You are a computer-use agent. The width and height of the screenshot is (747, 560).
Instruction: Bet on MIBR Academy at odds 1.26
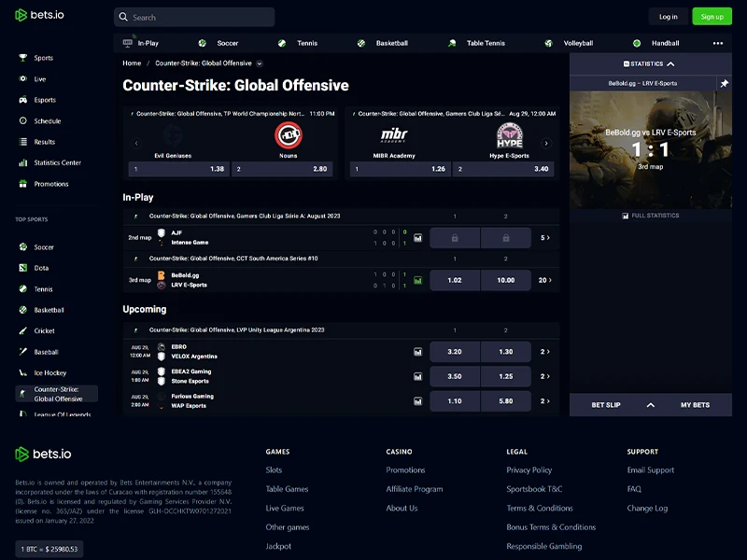click(401, 169)
